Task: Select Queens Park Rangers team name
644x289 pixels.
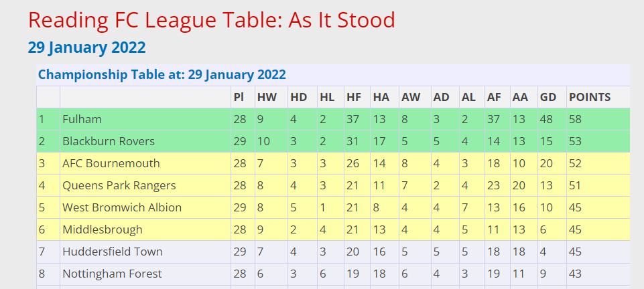Action: click(119, 186)
